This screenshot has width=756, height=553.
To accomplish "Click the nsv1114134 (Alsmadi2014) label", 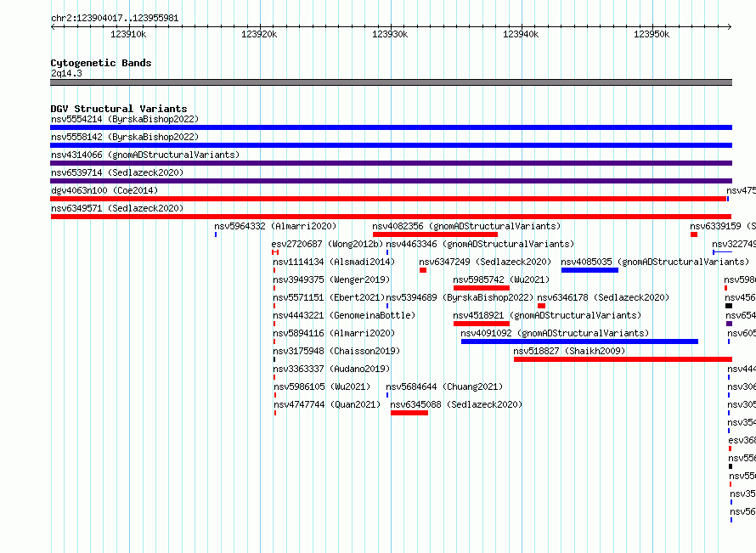I will (x=334, y=262).
